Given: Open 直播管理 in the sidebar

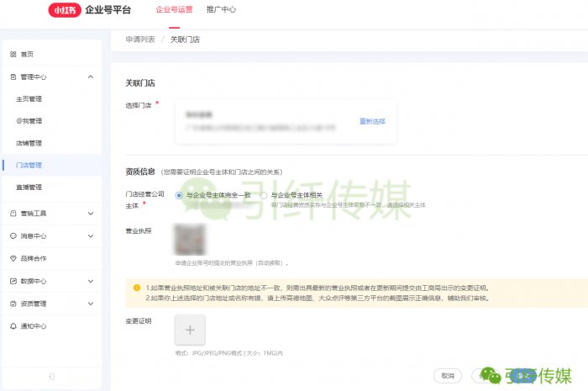Looking at the screenshot, I should coord(29,188).
